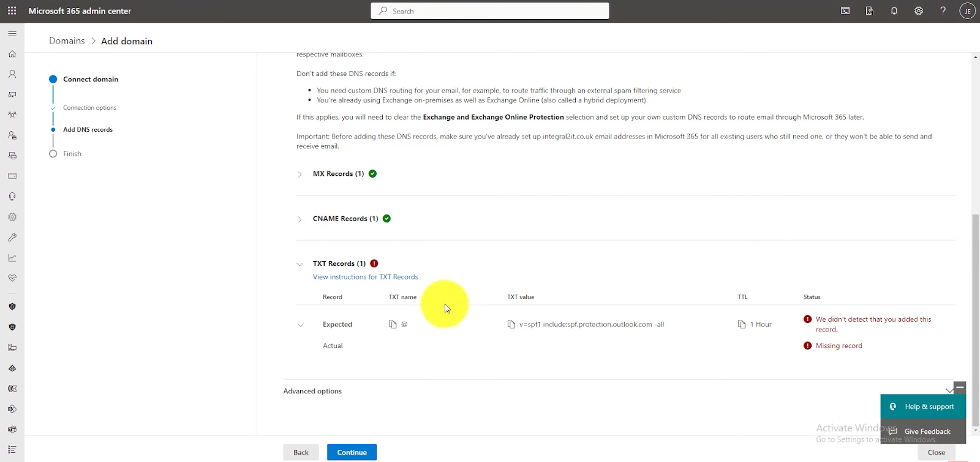Open Teams admin center icon
The image size is (980, 462).
coord(12,430)
